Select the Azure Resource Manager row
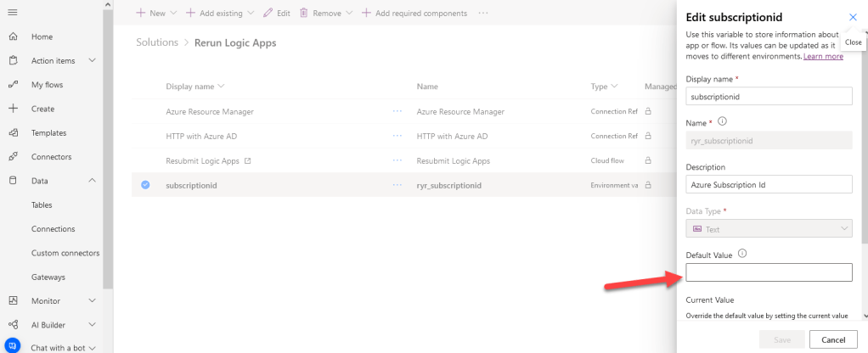This screenshot has height=353, width=868. point(403,111)
